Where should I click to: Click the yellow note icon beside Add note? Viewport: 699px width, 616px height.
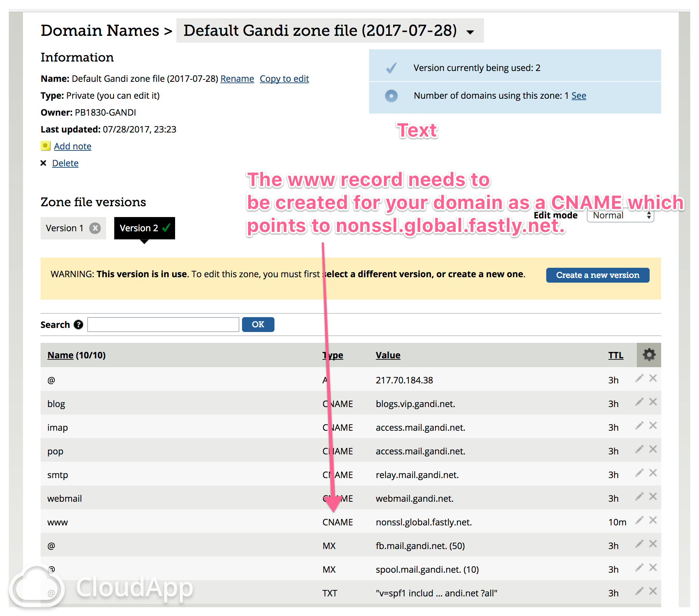(45, 146)
